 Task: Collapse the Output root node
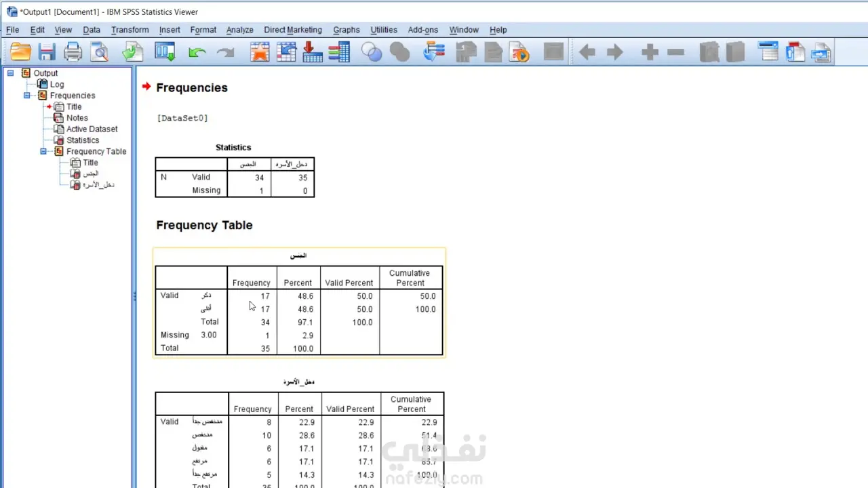pos(11,73)
